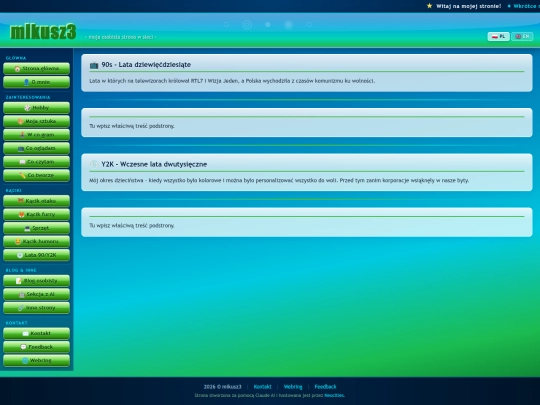Open the Neocities link in the footer
The height and width of the screenshot is (405, 540).
click(x=334, y=395)
